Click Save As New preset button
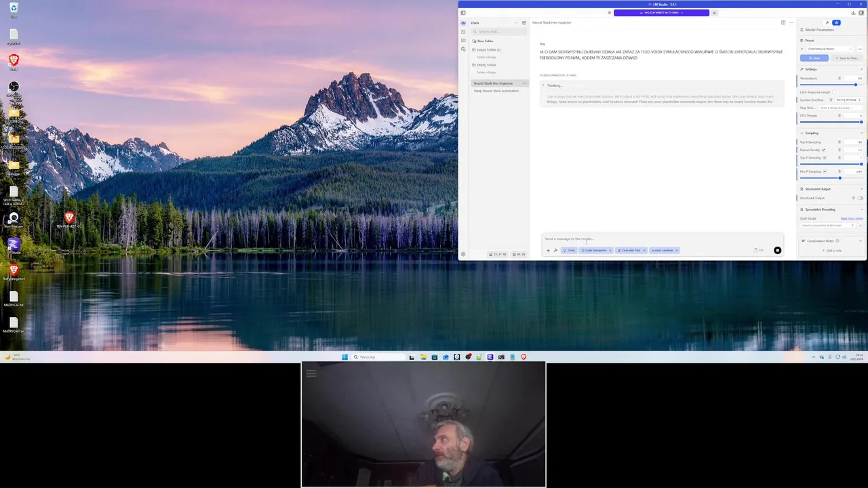 click(x=846, y=58)
